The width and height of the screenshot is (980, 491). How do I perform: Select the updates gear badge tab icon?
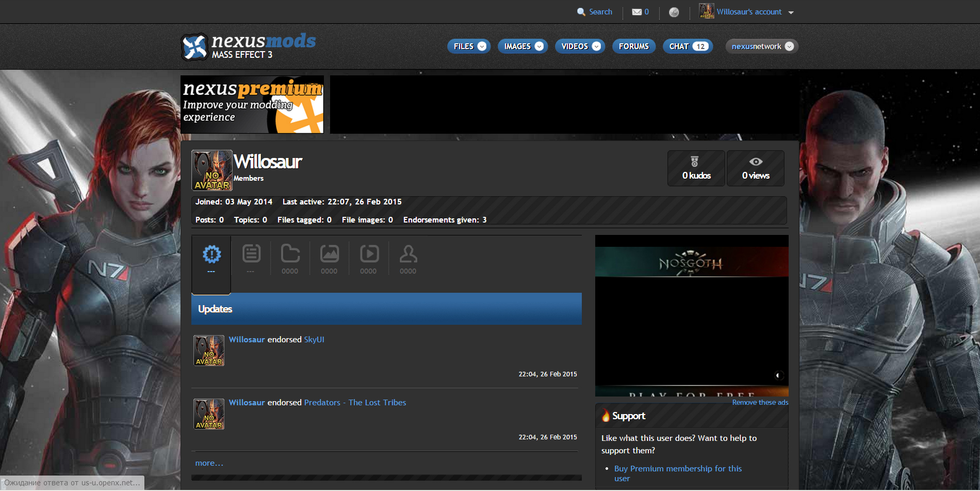[x=211, y=255]
